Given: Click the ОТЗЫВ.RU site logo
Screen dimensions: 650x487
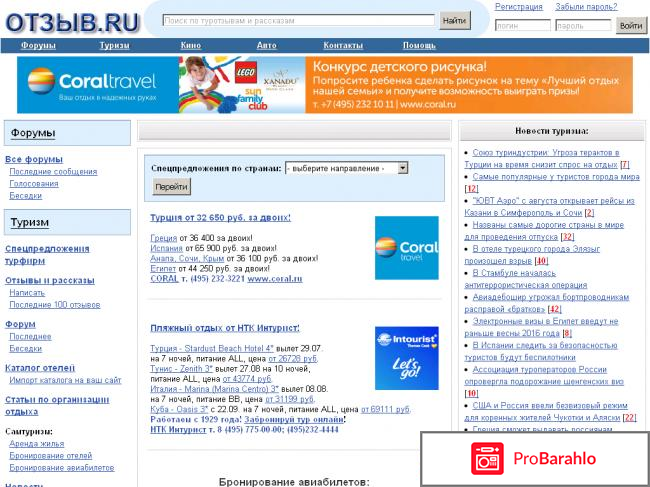Looking at the screenshot, I should 73,23.
